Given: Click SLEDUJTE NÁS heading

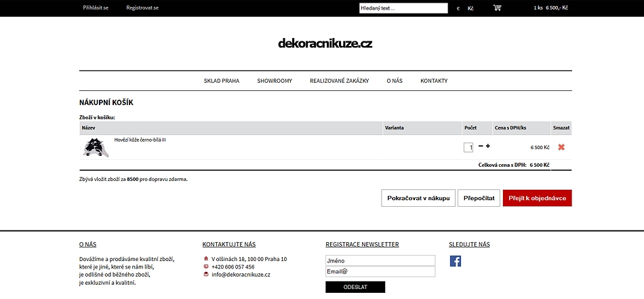Looking at the screenshot, I should [470, 244].
